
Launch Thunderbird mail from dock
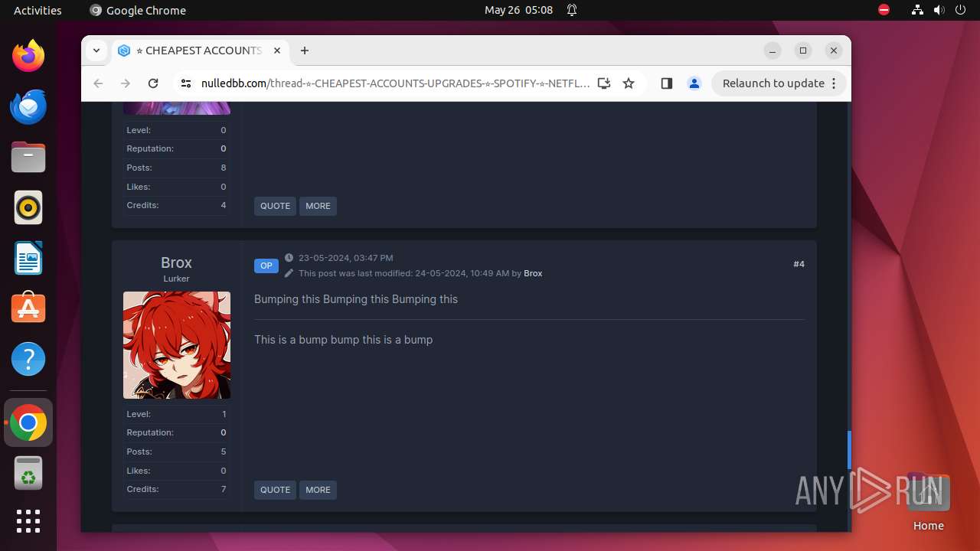pyautogui.click(x=28, y=106)
